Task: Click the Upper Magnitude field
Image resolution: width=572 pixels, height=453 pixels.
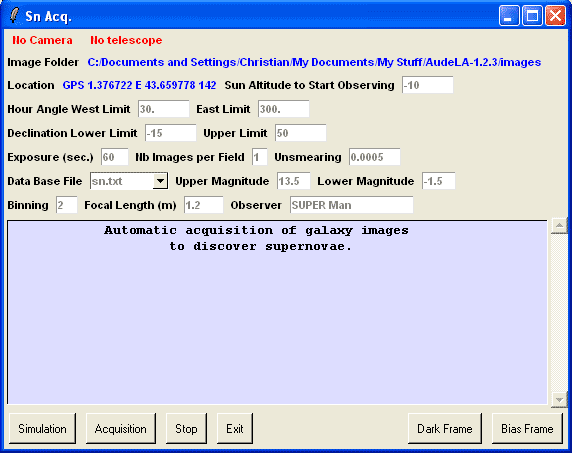Action: click(x=293, y=181)
